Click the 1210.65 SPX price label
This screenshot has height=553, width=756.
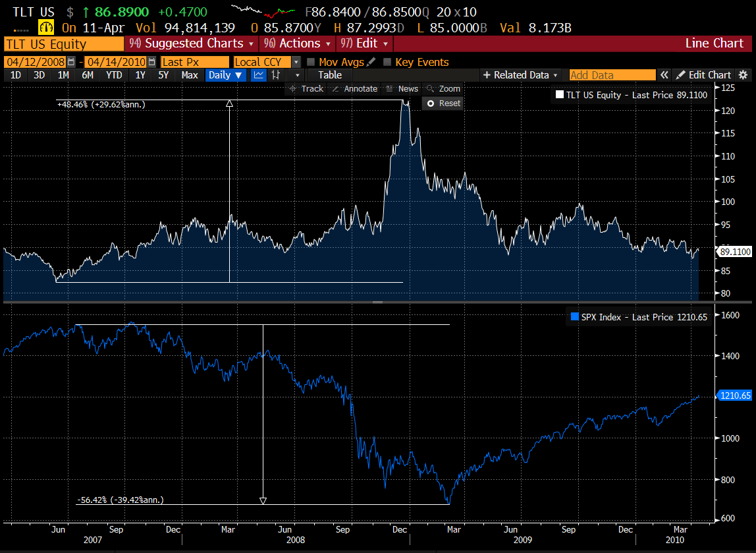click(735, 395)
